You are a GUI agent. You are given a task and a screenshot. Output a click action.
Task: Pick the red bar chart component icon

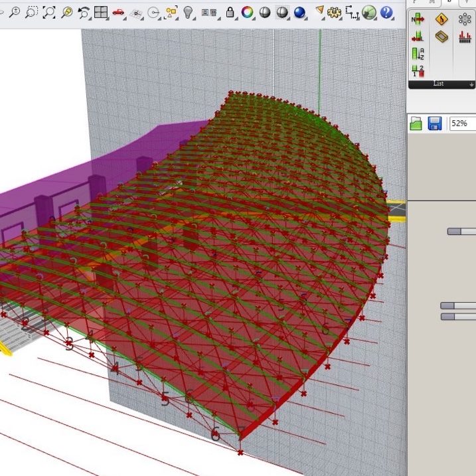coord(464,37)
